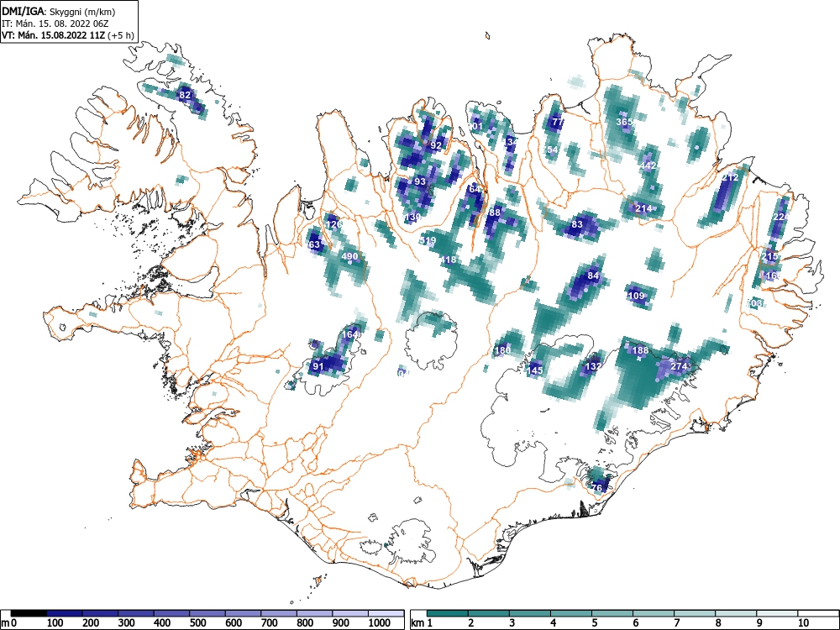The width and height of the screenshot is (840, 630).
Task: Select the 'VT: Mán. 15.08.2022 11Z (+5 h)' line
Action: click(x=68, y=35)
